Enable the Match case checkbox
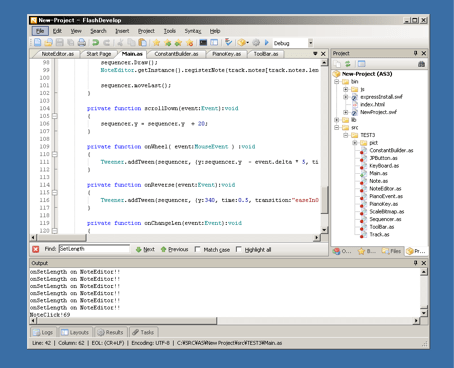Image resolution: width=454 pixels, height=368 pixels. coord(198,249)
